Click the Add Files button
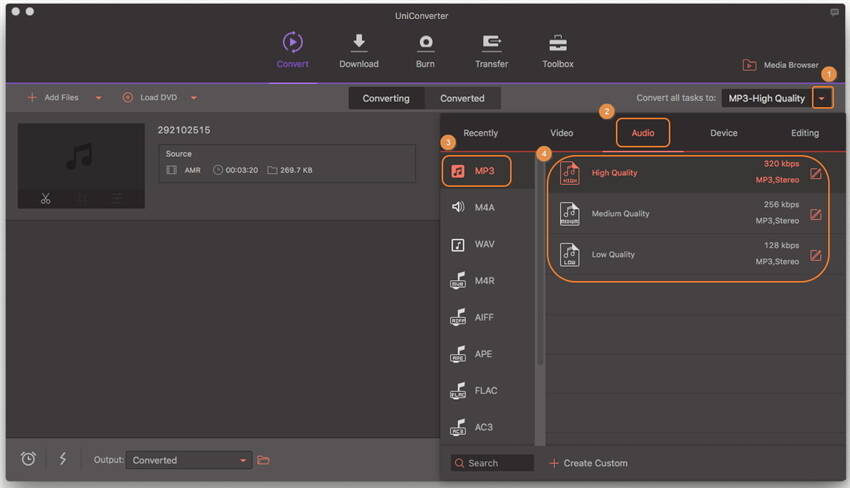Image resolution: width=850 pixels, height=488 pixels. (53, 98)
